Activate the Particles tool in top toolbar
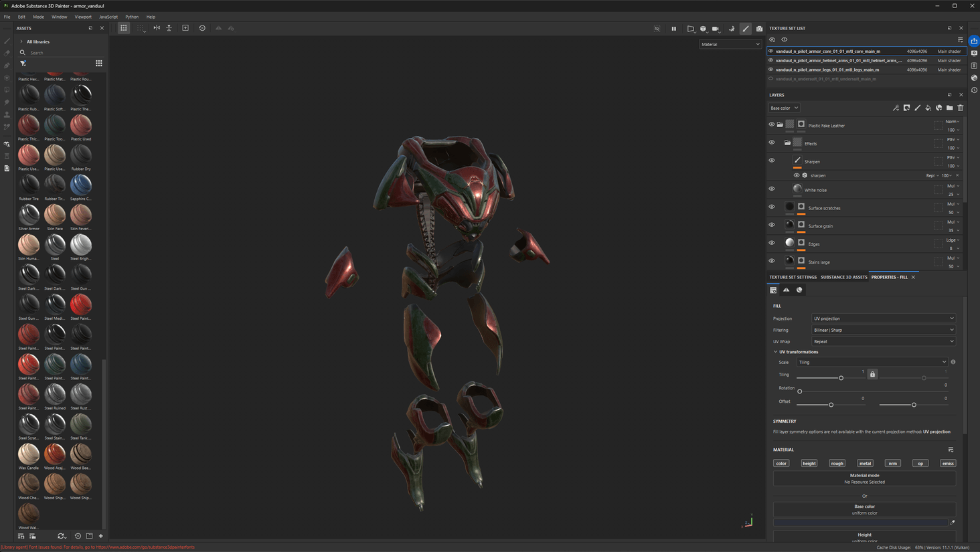 click(732, 28)
